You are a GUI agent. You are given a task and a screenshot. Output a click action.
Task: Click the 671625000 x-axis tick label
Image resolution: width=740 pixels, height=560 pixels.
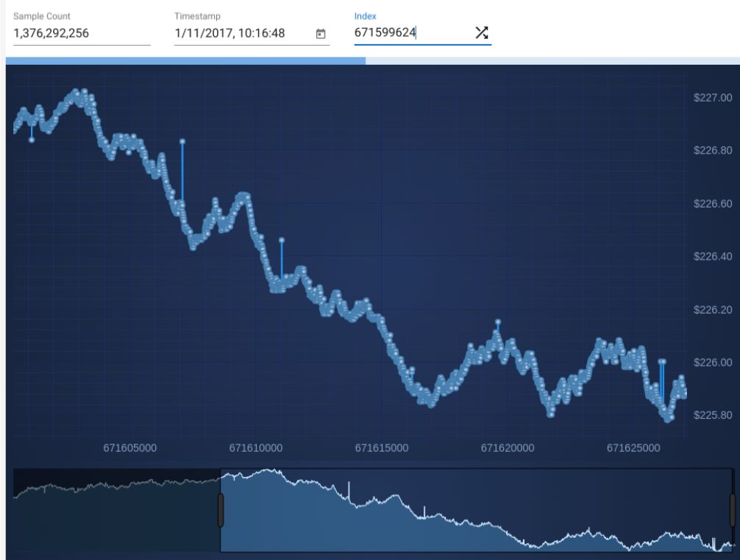633,447
